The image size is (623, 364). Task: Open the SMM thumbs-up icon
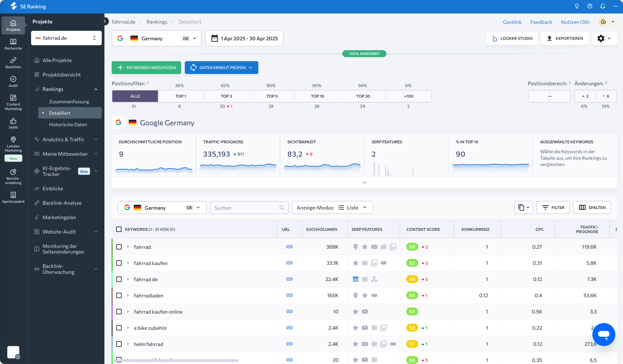pyautogui.click(x=13, y=123)
